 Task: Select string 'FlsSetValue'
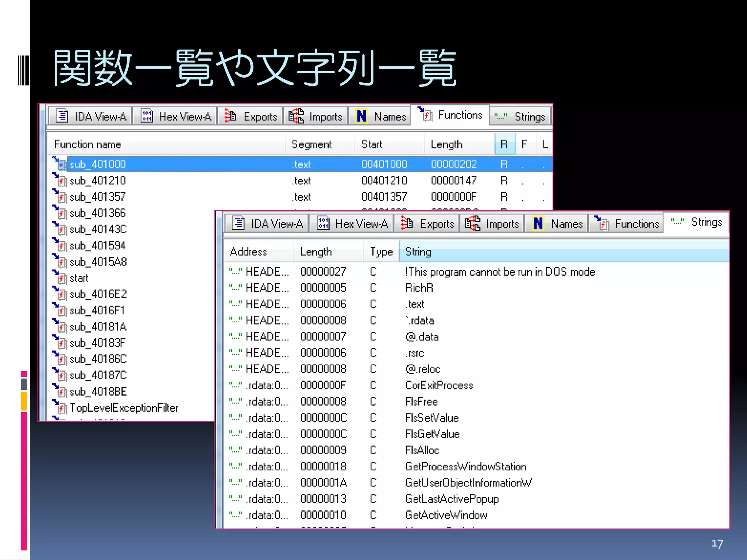(x=432, y=418)
